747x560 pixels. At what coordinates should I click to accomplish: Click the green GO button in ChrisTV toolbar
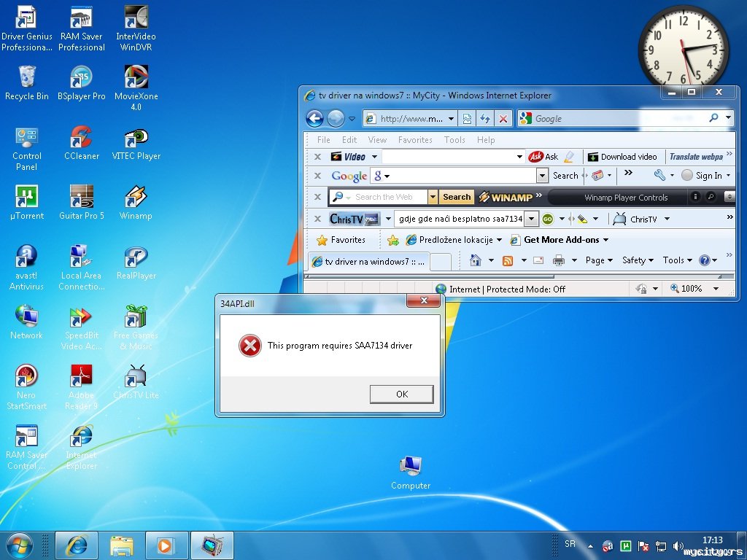pos(547,219)
